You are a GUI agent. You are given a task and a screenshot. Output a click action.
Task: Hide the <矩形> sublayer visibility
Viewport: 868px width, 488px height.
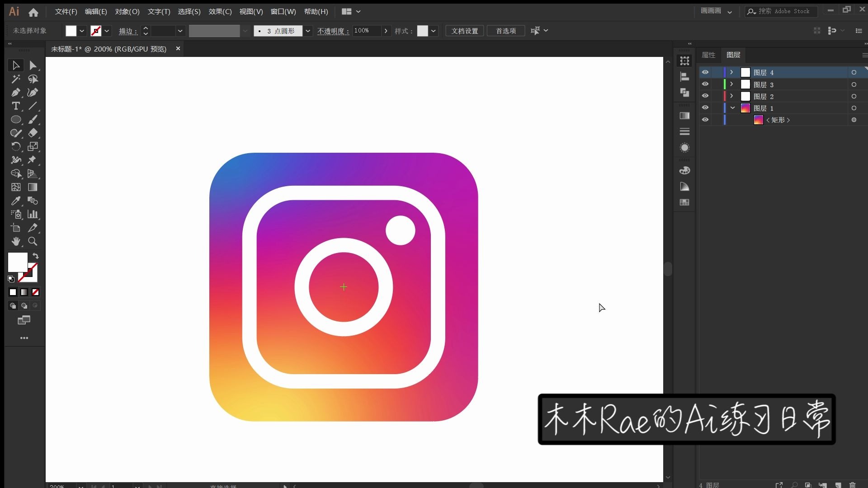pos(705,120)
